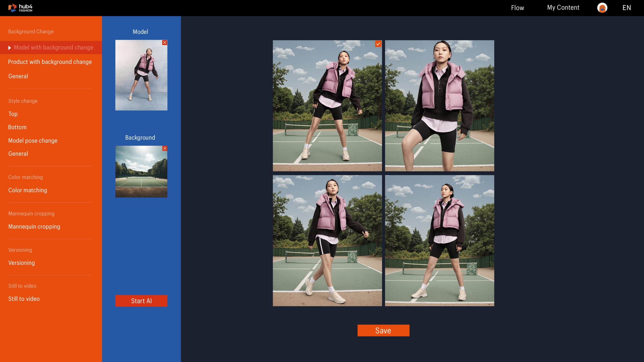Select the top-left wide stance result image
The width and height of the screenshot is (644, 362).
coord(327,106)
